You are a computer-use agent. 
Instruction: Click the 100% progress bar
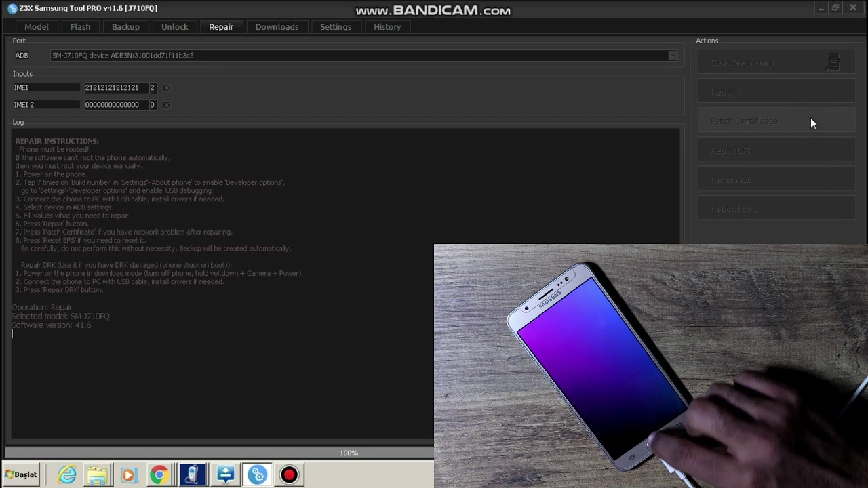219,453
